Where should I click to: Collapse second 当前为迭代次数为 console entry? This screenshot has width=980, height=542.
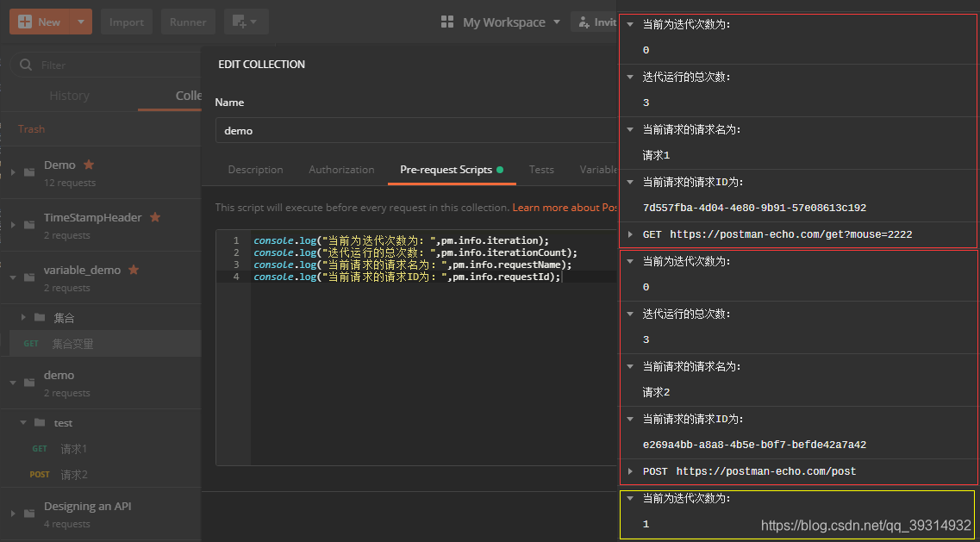[x=631, y=261]
